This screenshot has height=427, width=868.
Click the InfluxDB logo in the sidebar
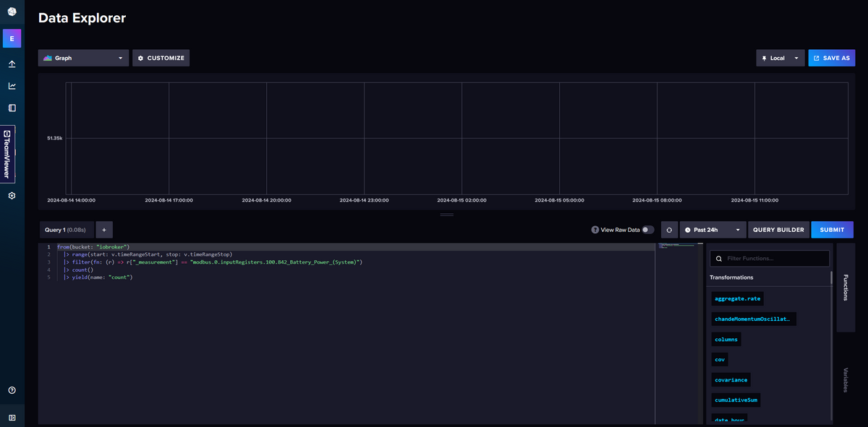pos(12,10)
